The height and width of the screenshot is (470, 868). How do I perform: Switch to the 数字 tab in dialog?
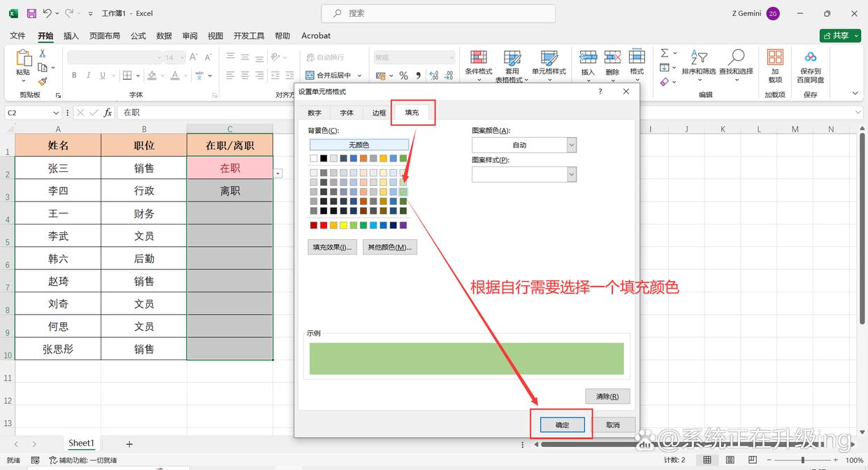[x=314, y=113]
